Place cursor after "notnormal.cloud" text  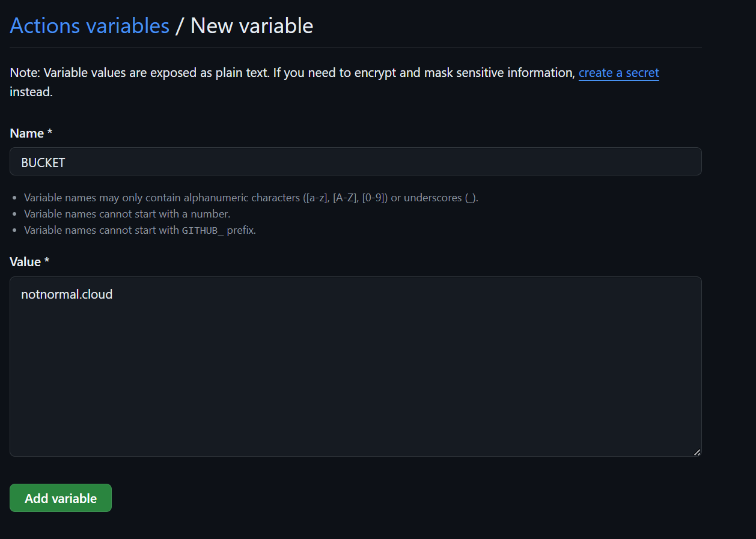point(114,294)
